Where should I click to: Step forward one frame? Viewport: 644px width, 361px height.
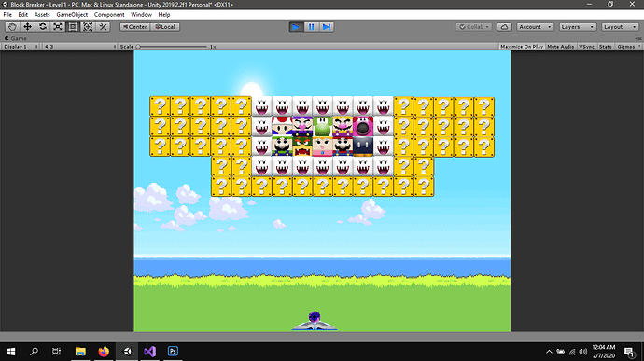327,27
